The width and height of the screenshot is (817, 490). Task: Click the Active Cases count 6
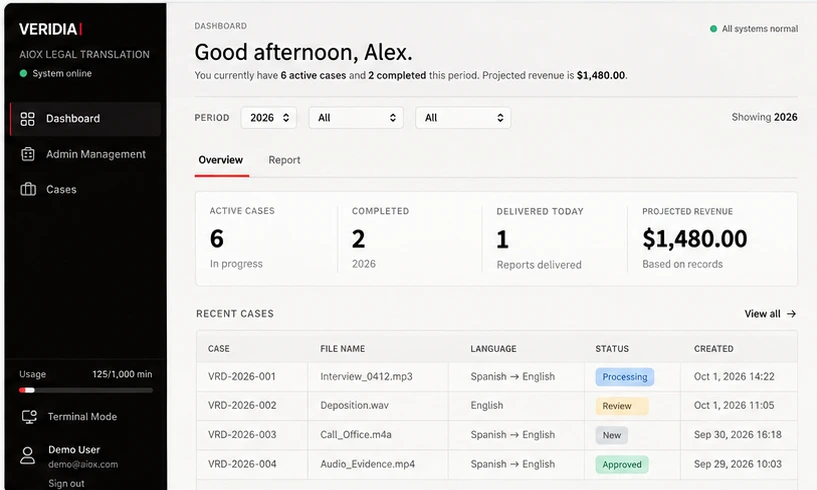217,239
